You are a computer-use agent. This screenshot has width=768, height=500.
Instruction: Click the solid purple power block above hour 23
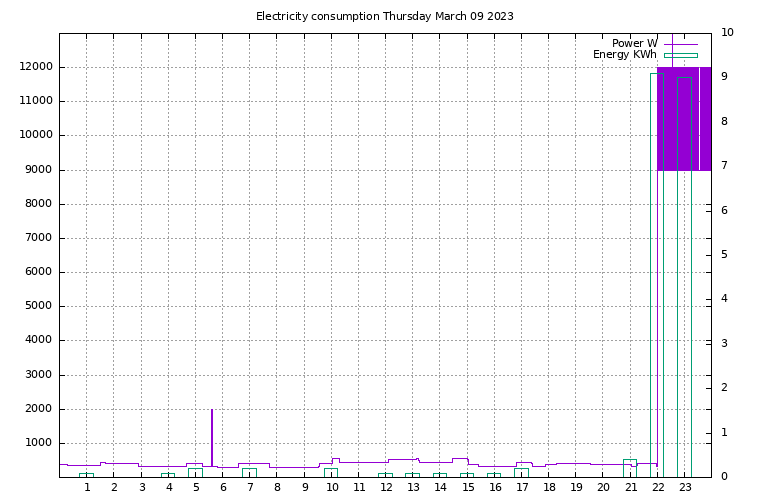coord(684,119)
